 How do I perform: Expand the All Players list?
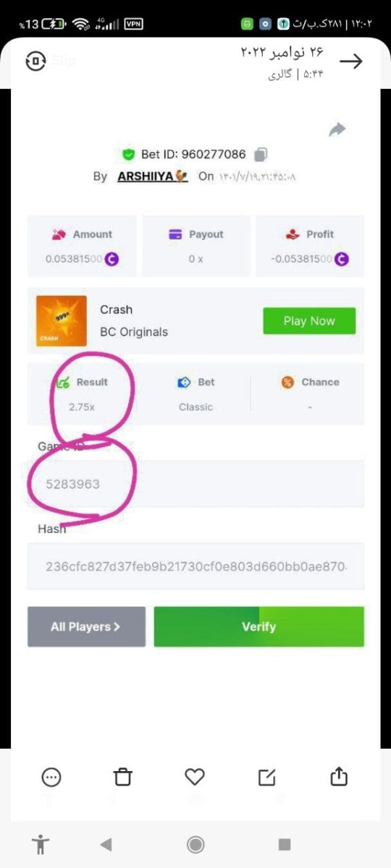click(86, 626)
